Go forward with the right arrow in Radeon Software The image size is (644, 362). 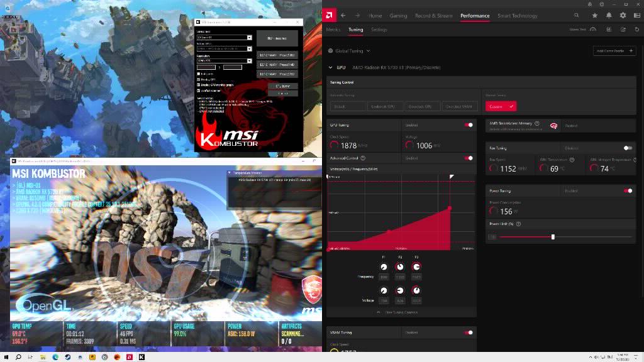[x=357, y=16]
